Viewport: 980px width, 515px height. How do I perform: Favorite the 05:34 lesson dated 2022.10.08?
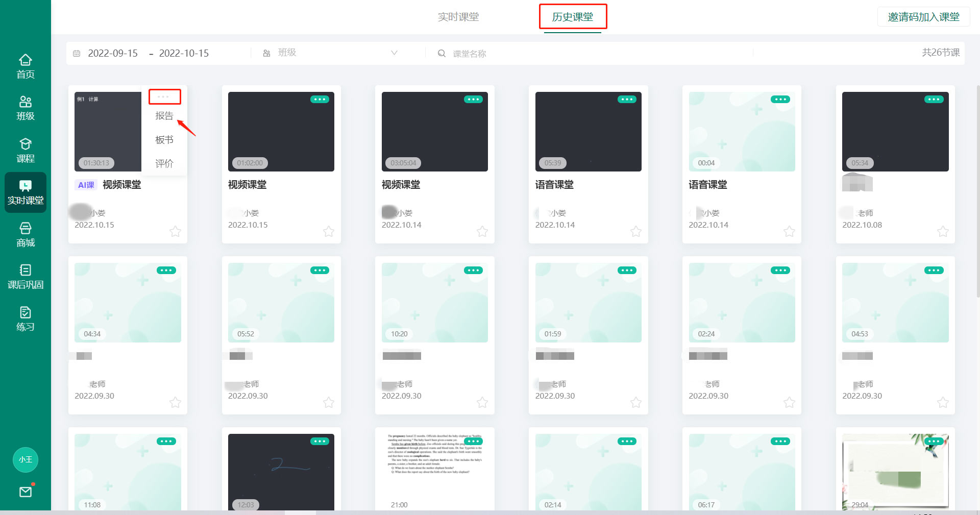click(x=943, y=231)
